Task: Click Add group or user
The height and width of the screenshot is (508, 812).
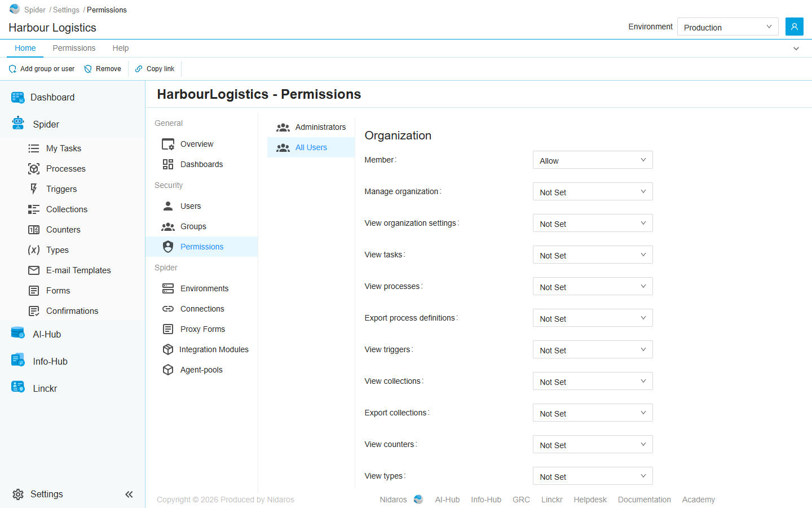Action: tap(41, 69)
